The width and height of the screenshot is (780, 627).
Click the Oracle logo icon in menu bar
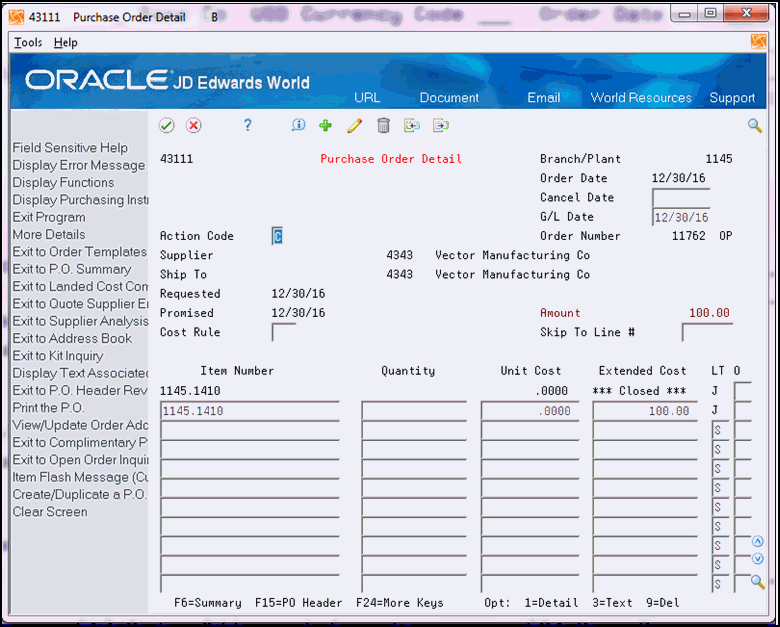coord(758,42)
